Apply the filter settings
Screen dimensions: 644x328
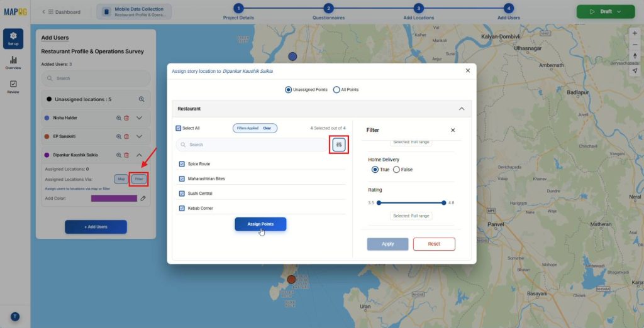point(387,244)
